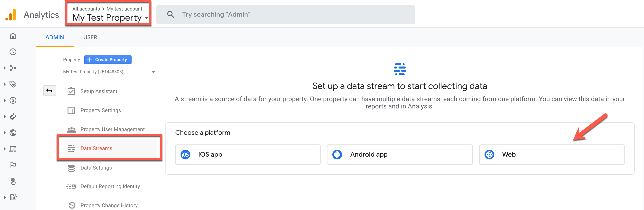644x210 pixels.
Task: Open Default Reporting Identity menu item
Action: point(110,187)
